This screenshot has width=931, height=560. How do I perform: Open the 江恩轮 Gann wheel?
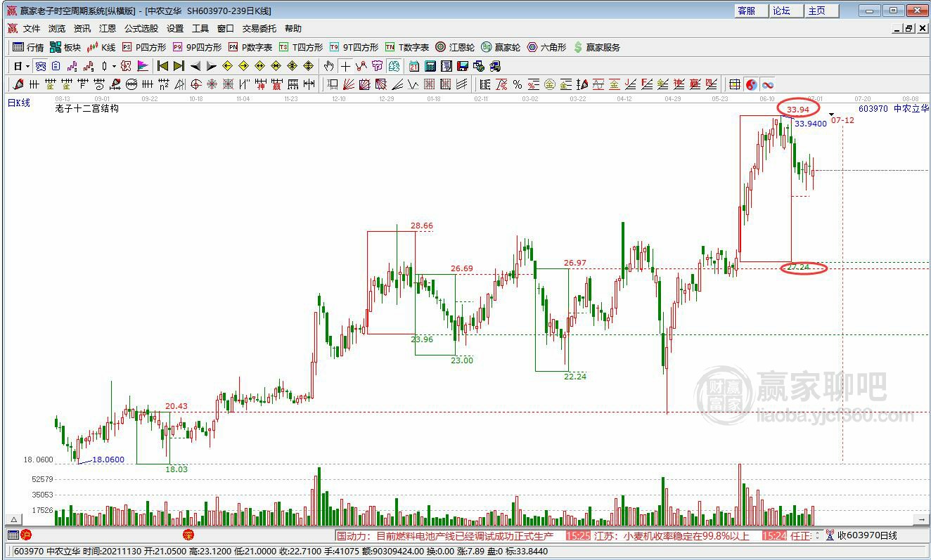coord(455,47)
